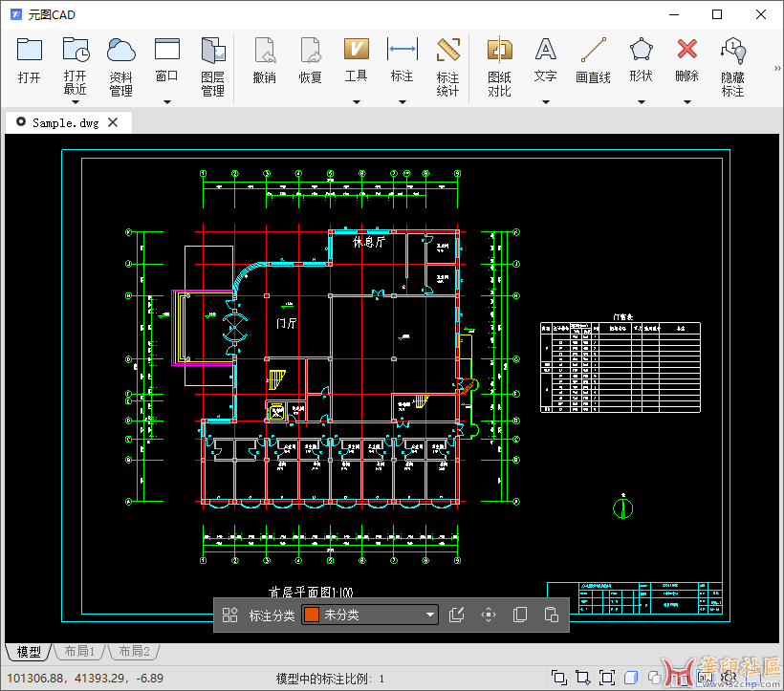The height and width of the screenshot is (691, 784).
Task: Click the zoom extents status bar icon
Action: tap(607, 678)
